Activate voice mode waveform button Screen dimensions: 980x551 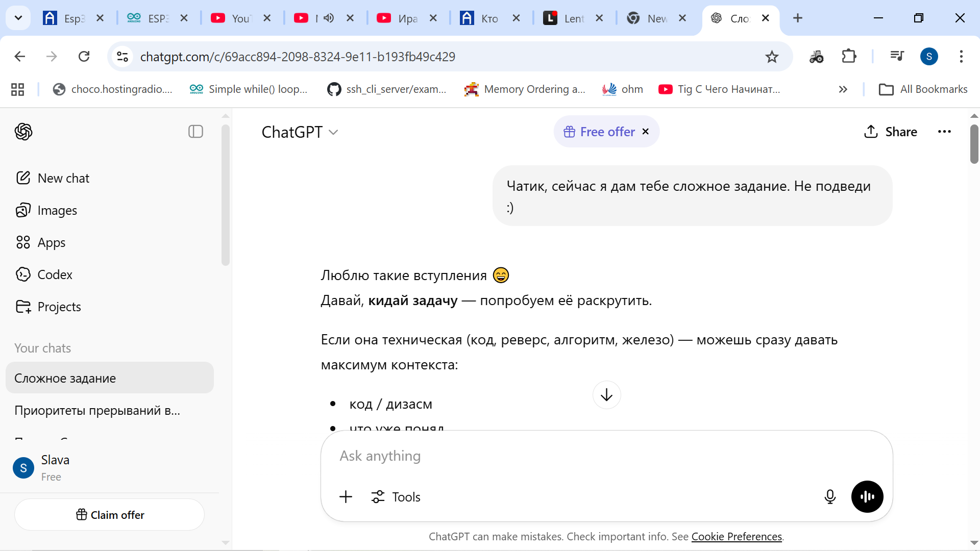point(867,496)
